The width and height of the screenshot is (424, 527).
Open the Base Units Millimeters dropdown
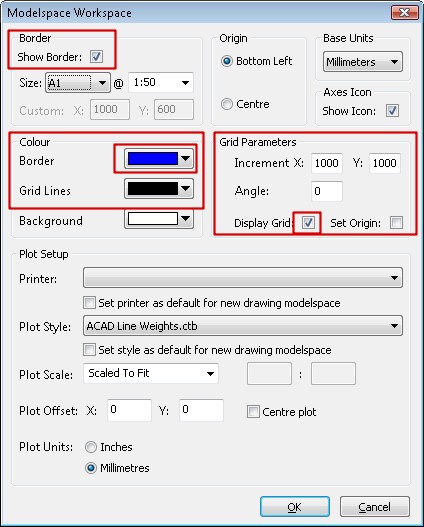coord(363,62)
